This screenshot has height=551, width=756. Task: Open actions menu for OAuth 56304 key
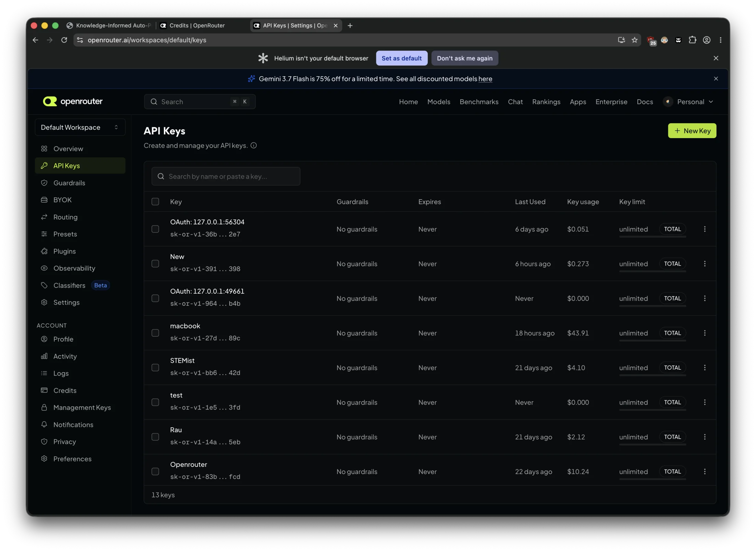pyautogui.click(x=704, y=229)
